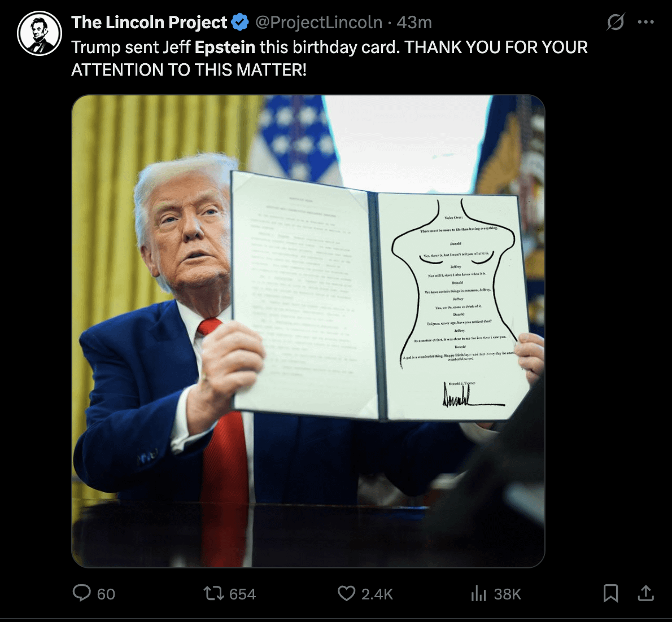Click the bolded Epstein word in tweet
Viewport: 672px width, 622px height.
[225, 47]
